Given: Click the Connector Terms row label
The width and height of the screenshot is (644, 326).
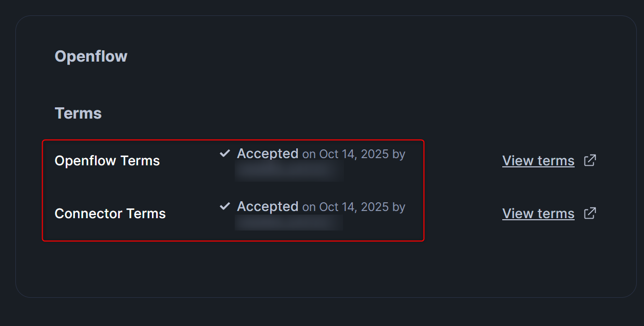Looking at the screenshot, I should tap(110, 214).
